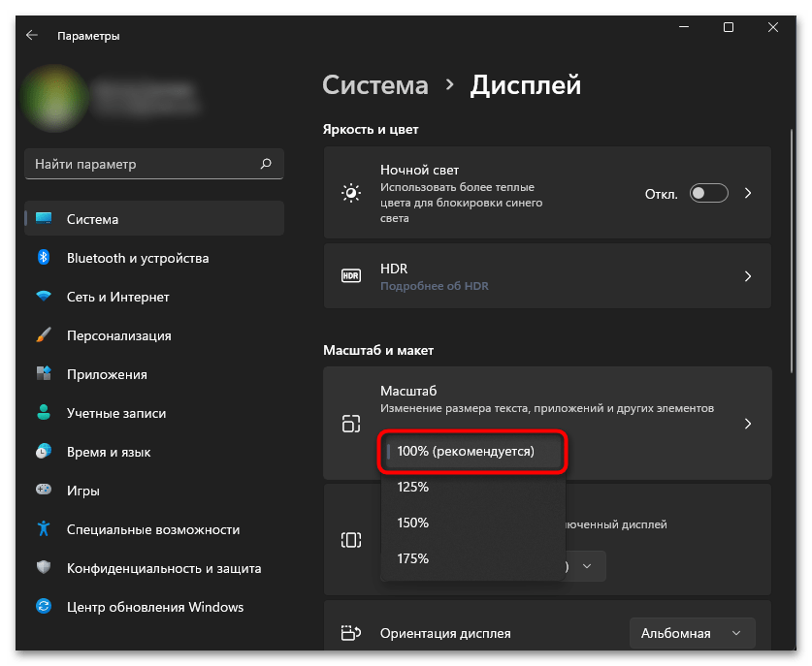The width and height of the screenshot is (812, 666).
Task: Pick 150% from scale list
Action: click(x=413, y=523)
